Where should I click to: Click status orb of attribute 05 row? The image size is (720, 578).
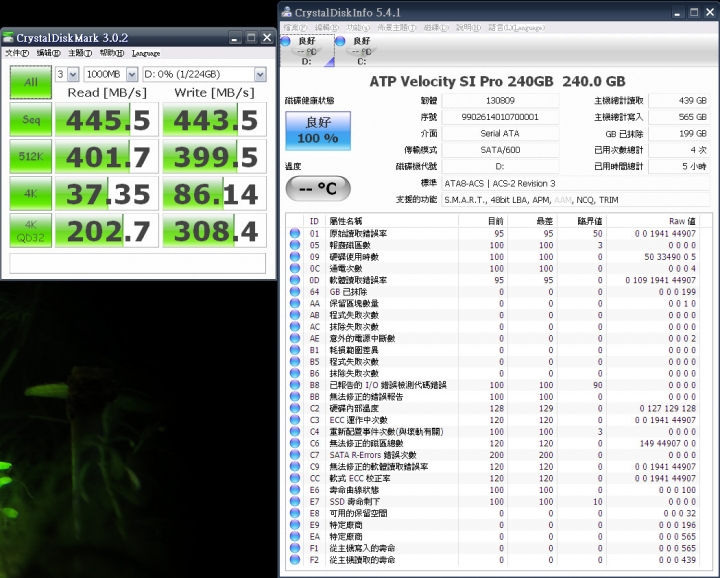tap(295, 245)
